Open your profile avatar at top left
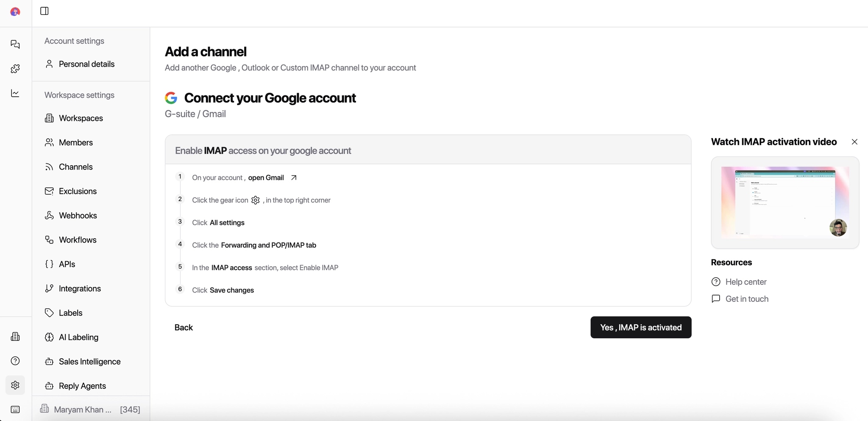868x421 pixels. click(15, 11)
